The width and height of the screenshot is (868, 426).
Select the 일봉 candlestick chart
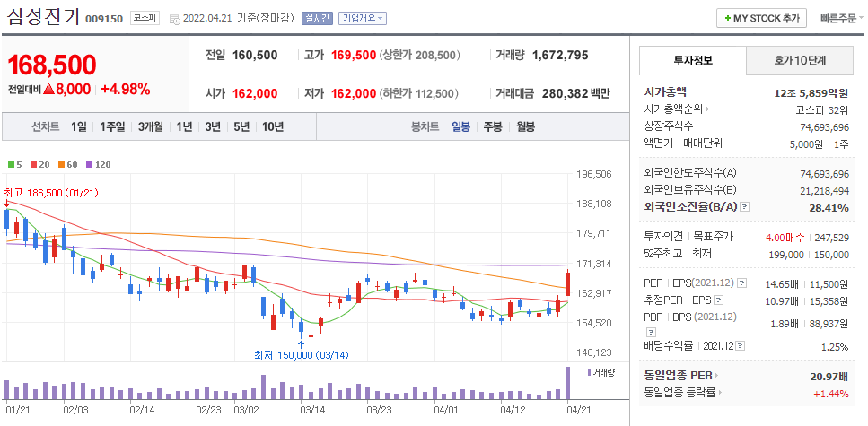click(461, 126)
